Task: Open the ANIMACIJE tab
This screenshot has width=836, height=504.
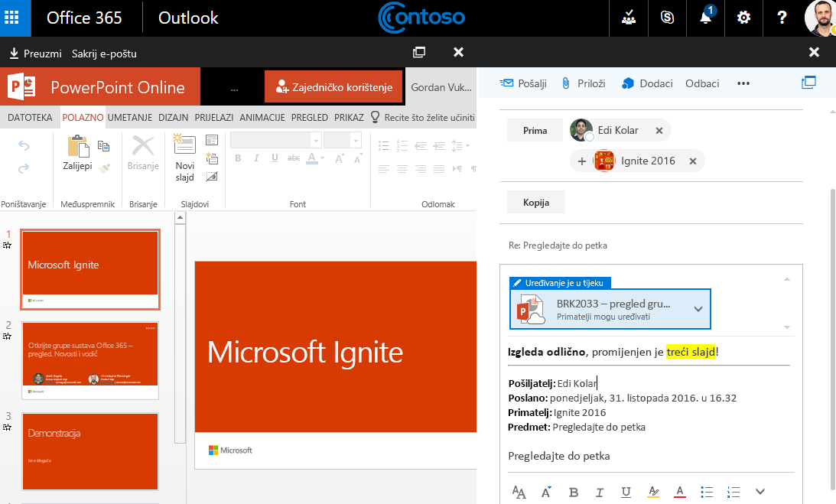Action: click(x=262, y=117)
